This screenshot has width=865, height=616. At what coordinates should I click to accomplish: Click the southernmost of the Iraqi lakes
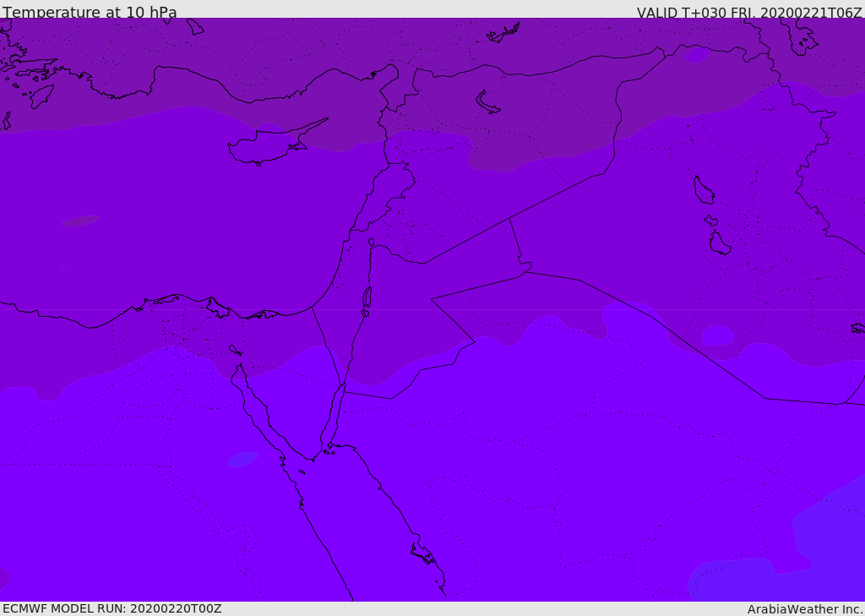[720, 243]
